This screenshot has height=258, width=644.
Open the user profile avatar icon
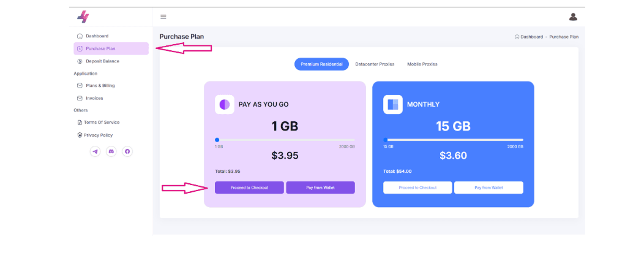click(x=573, y=17)
